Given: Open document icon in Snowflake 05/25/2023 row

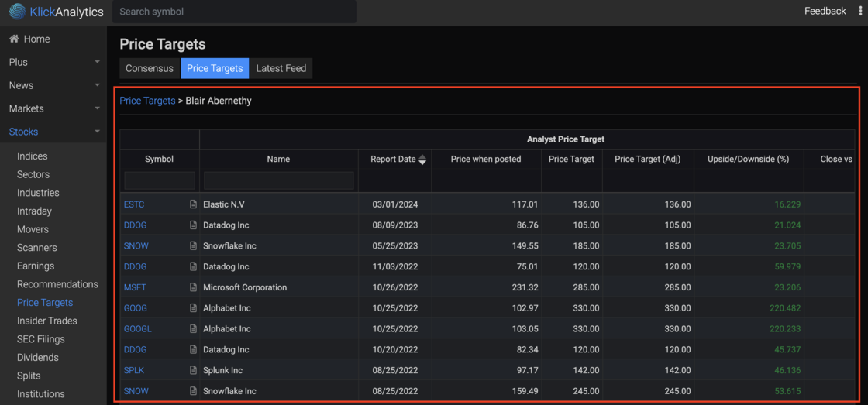Looking at the screenshot, I should 193,245.
